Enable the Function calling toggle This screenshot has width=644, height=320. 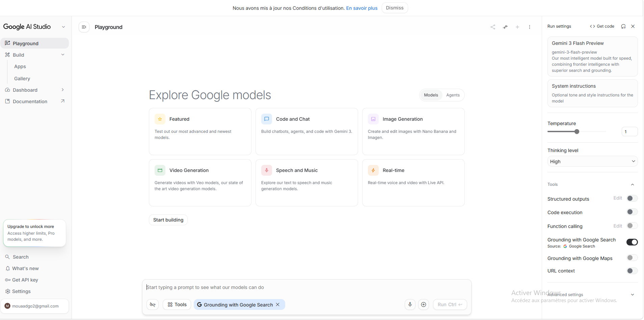[632, 226]
